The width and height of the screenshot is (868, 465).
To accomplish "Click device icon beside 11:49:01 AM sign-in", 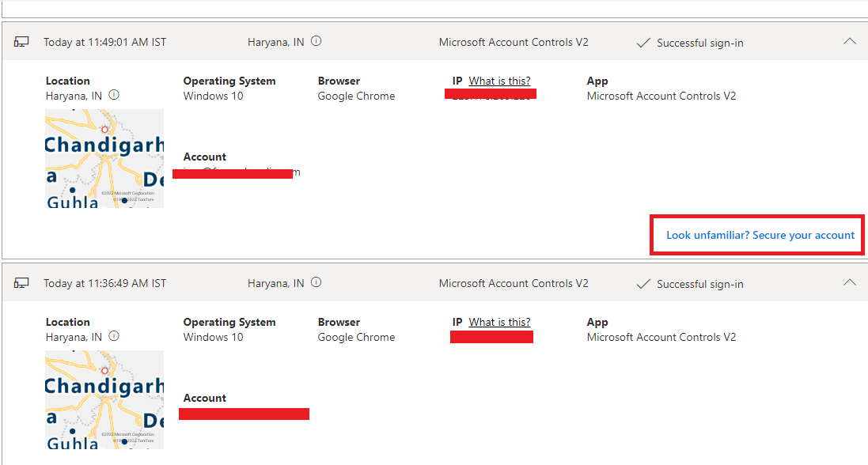I will [21, 42].
